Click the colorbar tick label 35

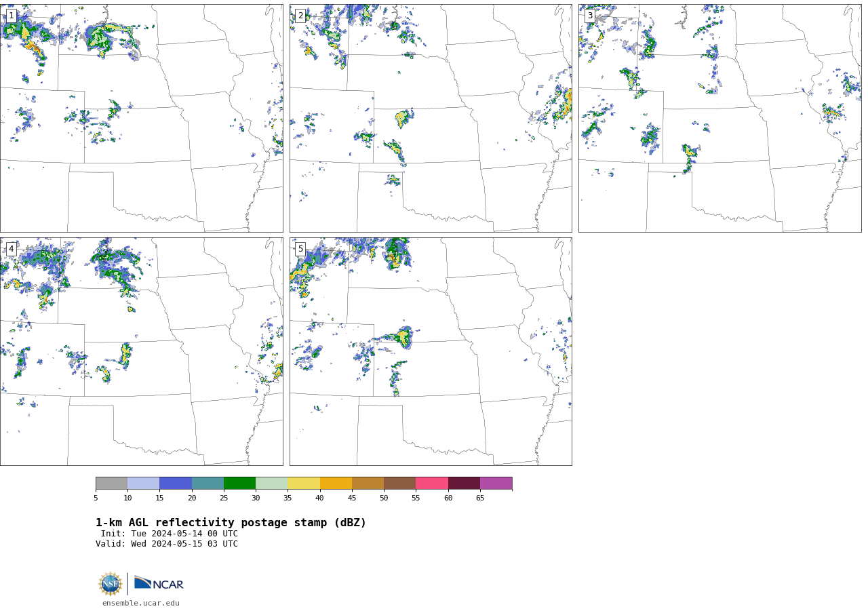pyautogui.click(x=288, y=498)
